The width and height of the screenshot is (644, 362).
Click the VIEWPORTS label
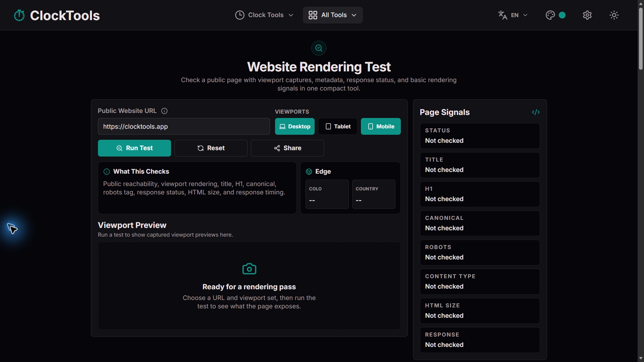(x=292, y=112)
